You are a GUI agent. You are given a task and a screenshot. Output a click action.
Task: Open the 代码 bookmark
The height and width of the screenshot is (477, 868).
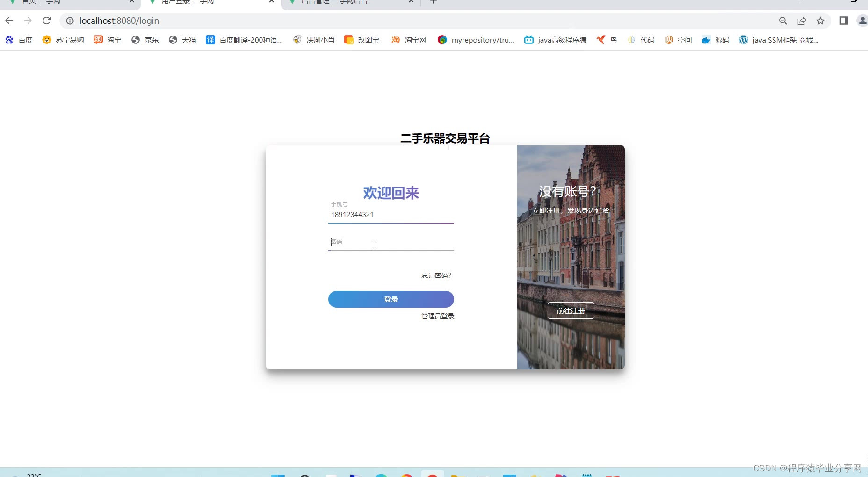(641, 40)
